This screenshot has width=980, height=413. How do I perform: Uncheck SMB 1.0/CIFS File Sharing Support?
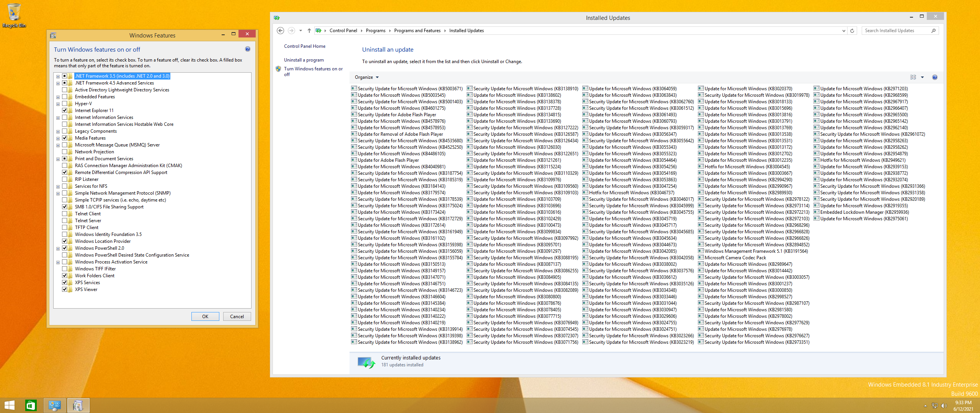pyautogui.click(x=65, y=207)
